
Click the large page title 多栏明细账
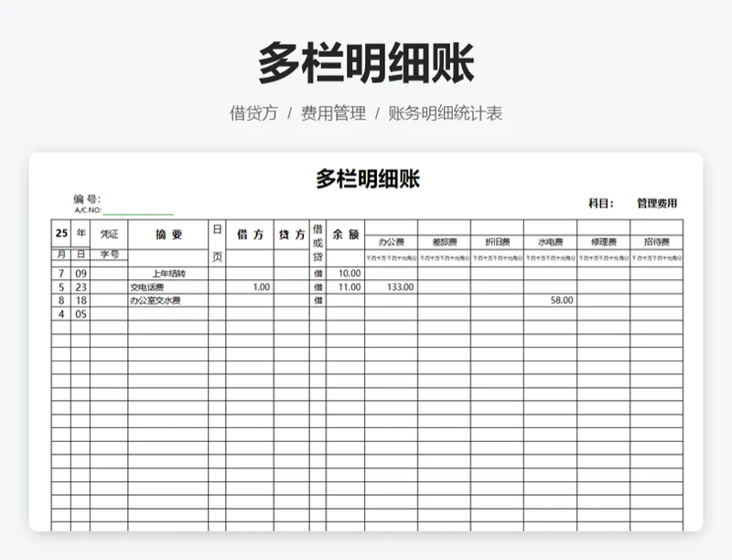(366, 62)
